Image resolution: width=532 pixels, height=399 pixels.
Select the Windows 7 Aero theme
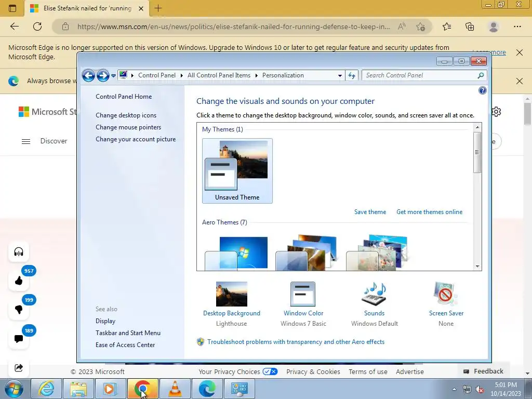click(x=236, y=253)
